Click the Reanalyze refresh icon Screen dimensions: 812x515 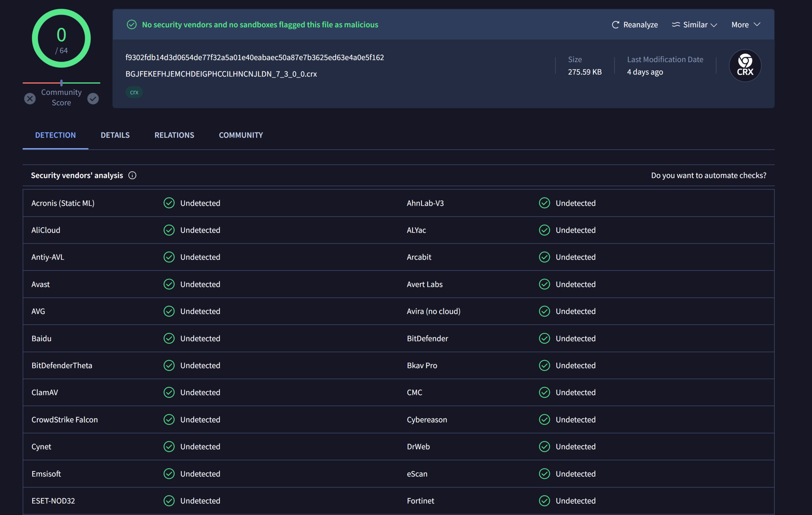pos(615,25)
